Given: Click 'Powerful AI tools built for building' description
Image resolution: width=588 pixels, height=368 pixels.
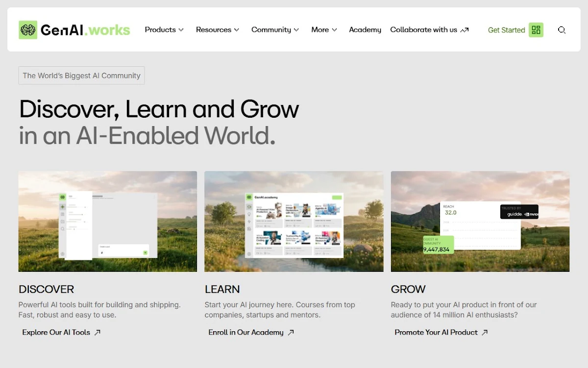Looking at the screenshot, I should [99, 310].
